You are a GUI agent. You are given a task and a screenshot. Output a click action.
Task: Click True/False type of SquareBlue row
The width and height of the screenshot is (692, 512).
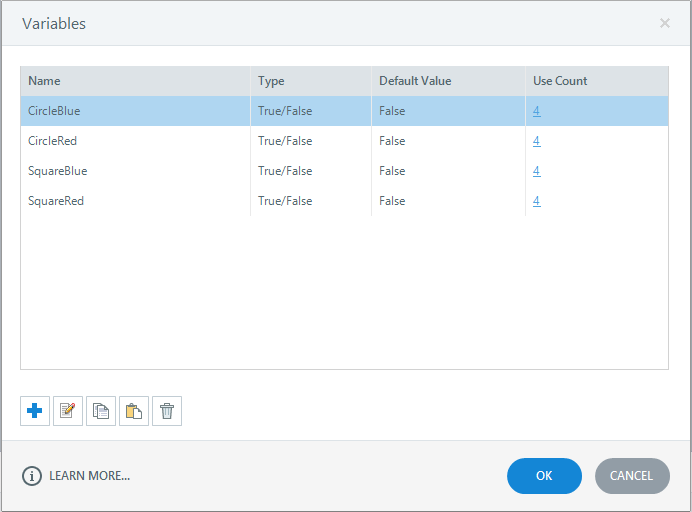click(285, 171)
